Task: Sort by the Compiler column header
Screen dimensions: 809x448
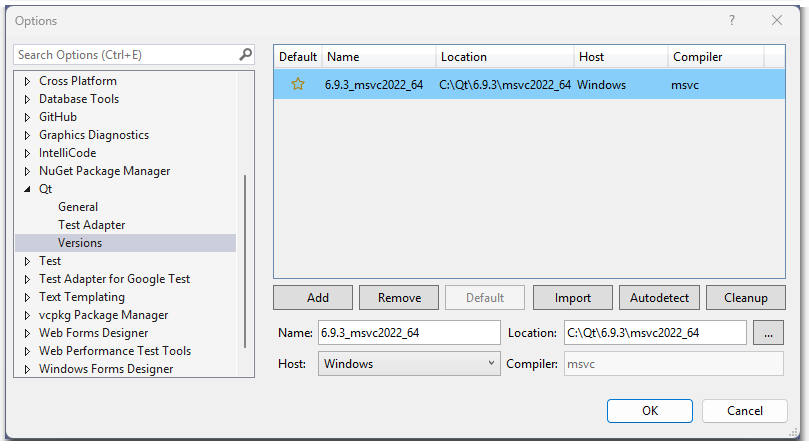Action: pos(716,57)
